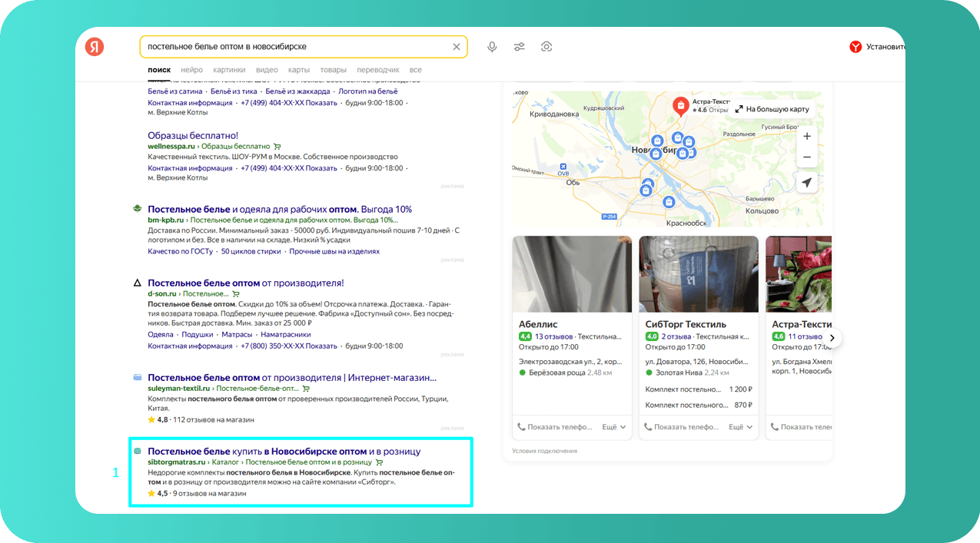Open search settings sliders icon
This screenshot has width=980, height=543.
pyautogui.click(x=520, y=47)
